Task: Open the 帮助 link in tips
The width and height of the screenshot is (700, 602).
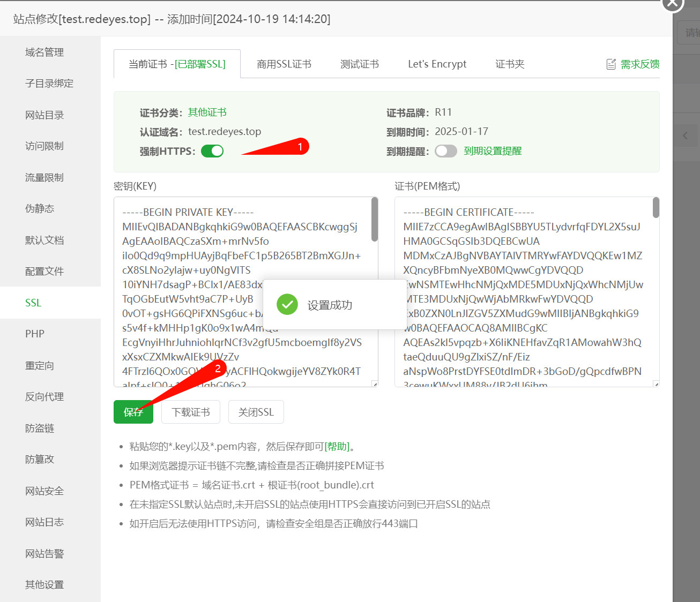Action: pos(337,446)
